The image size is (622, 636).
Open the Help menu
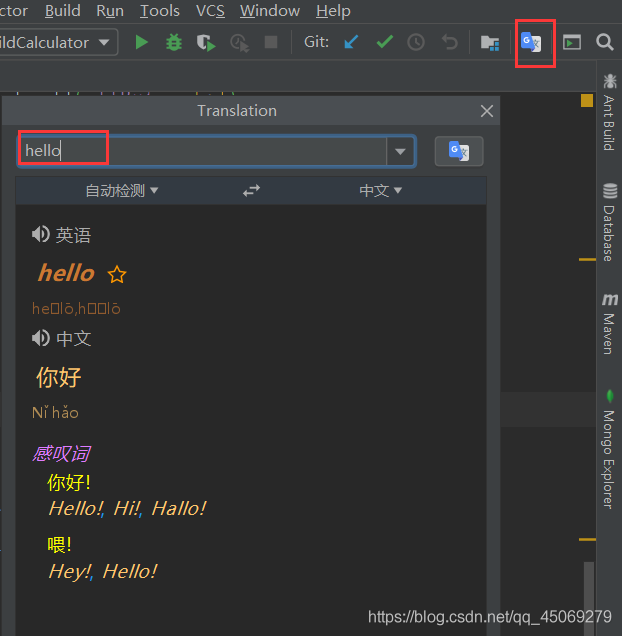point(333,11)
